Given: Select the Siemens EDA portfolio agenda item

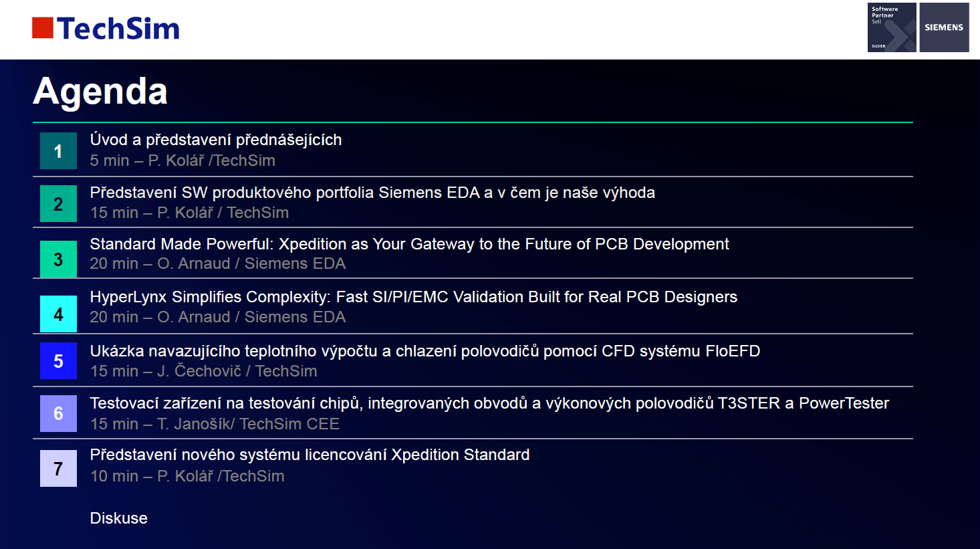Looking at the screenshot, I should point(372,193).
